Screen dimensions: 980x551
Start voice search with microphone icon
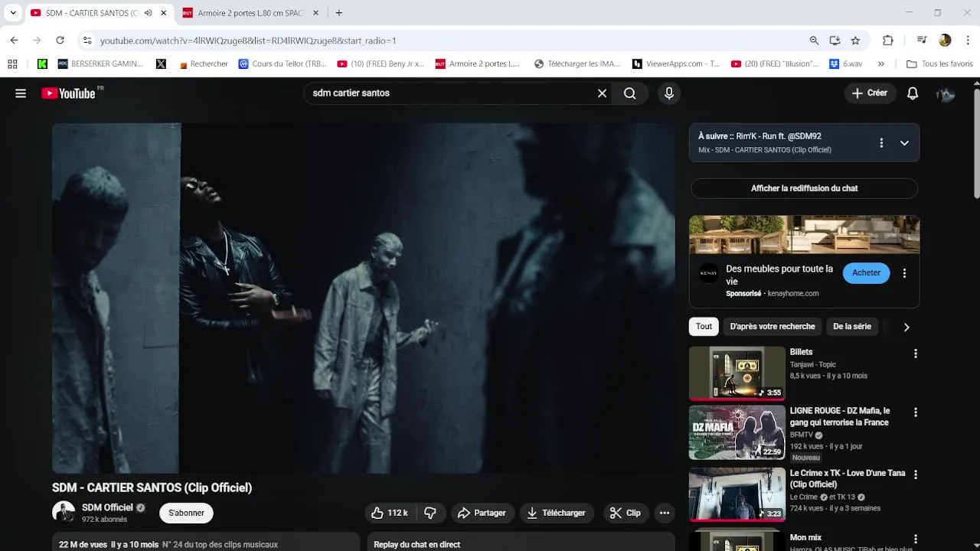(669, 93)
